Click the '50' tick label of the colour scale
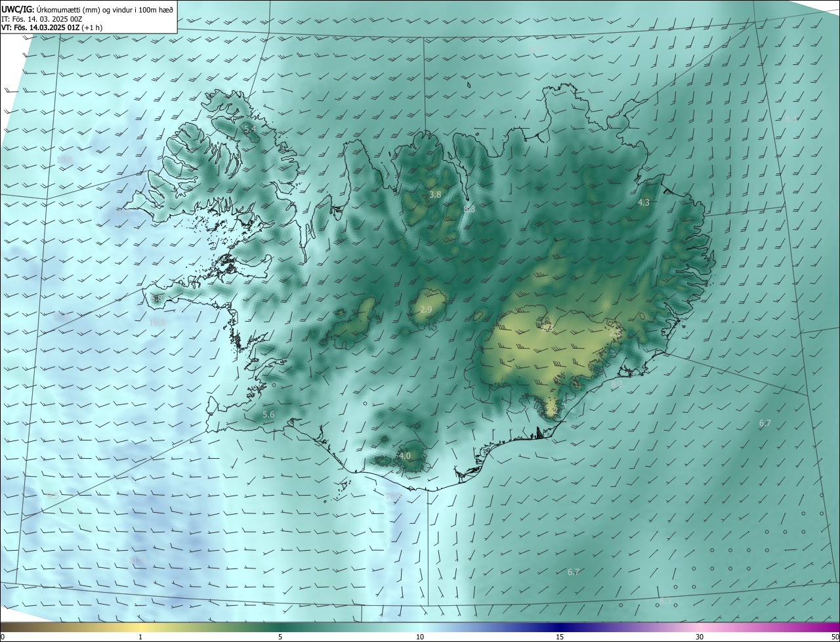Screen dimensions: 840x642 (x=835, y=637)
